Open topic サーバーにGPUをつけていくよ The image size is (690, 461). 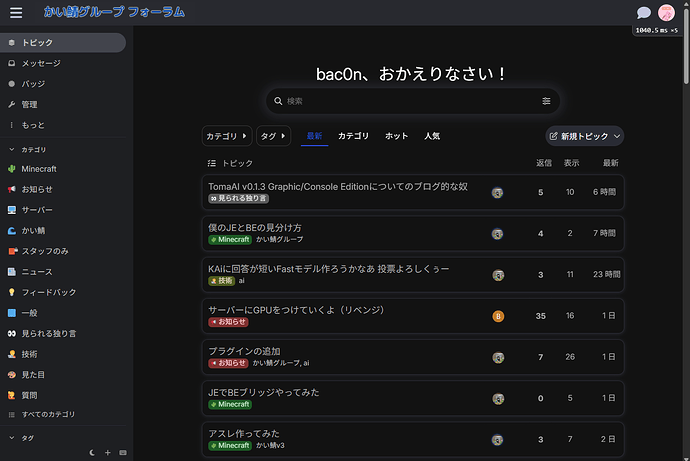point(296,310)
